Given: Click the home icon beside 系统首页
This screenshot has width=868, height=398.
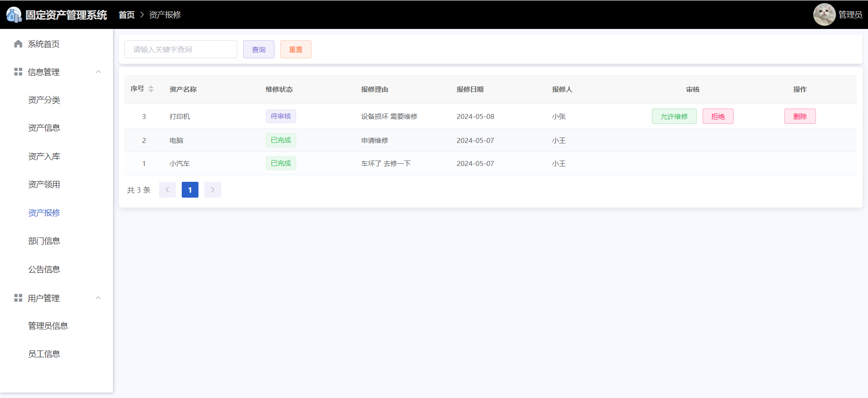Looking at the screenshot, I should click(18, 44).
